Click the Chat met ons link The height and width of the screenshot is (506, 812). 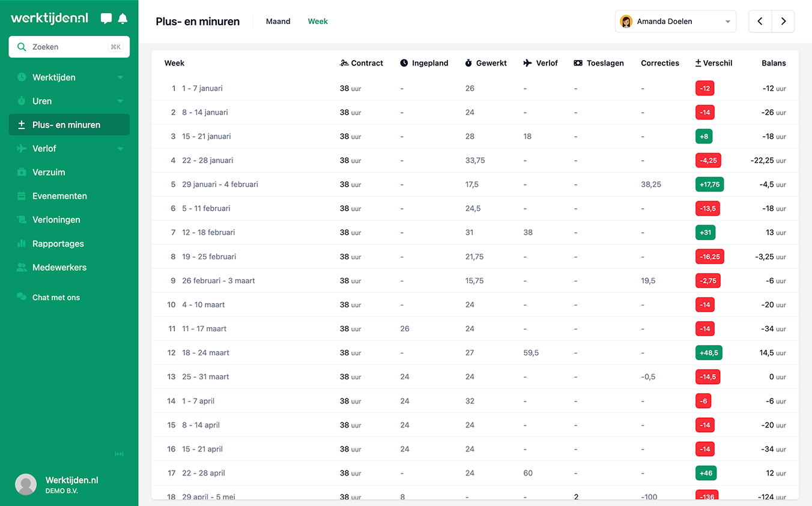pos(56,297)
